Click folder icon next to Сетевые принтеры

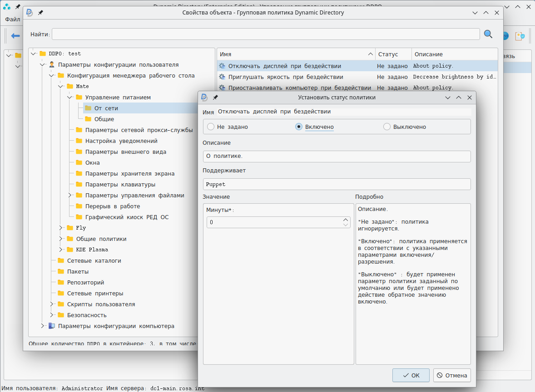(x=61, y=293)
